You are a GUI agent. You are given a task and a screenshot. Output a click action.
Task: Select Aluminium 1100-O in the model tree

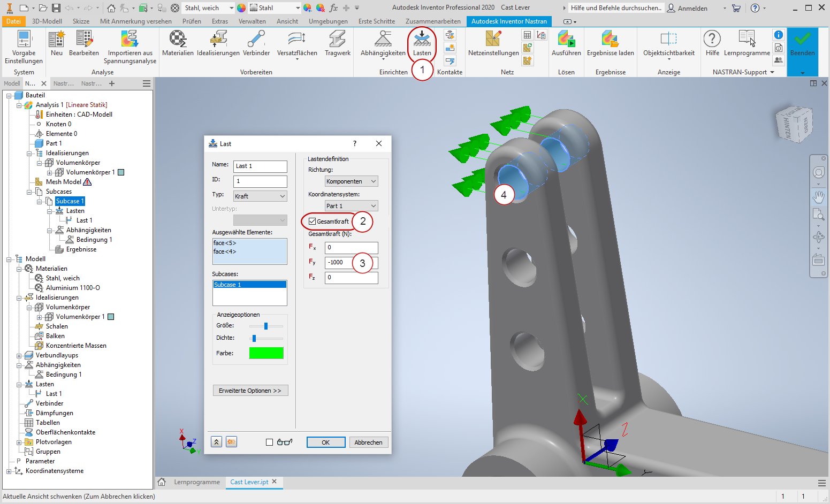coord(73,288)
